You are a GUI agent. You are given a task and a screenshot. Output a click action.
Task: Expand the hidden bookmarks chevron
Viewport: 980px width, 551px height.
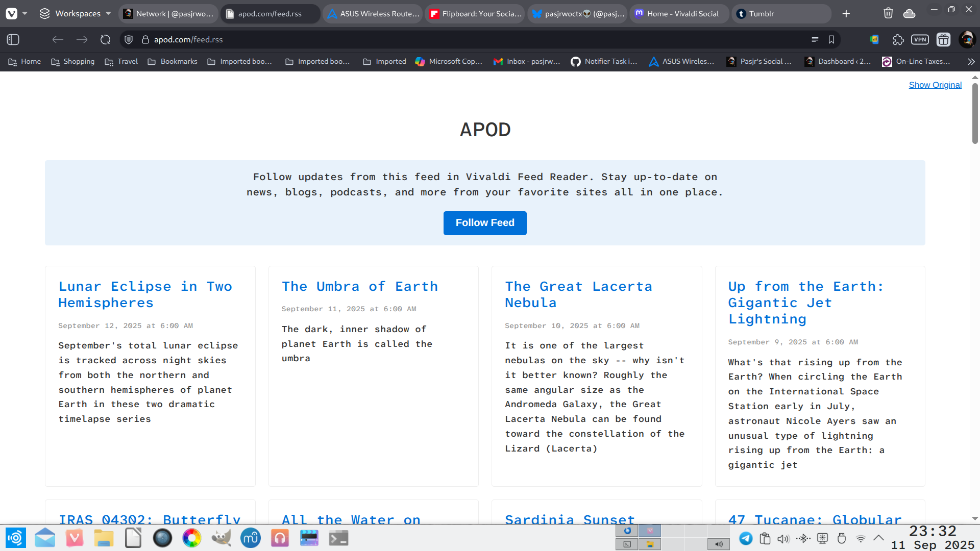coord(971,61)
